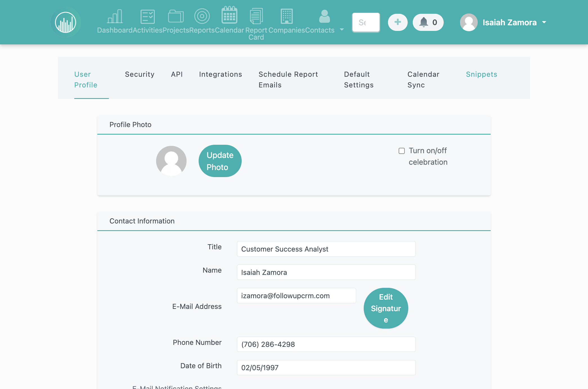The height and width of the screenshot is (389, 588).
Task: Open the Activities checklist icon
Action: pos(148,16)
